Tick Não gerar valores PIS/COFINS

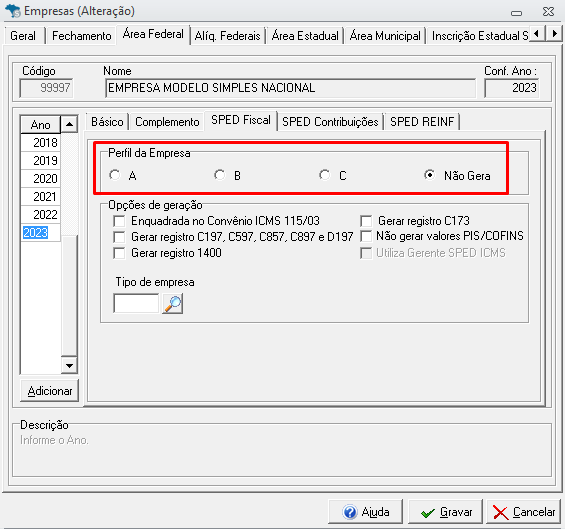point(366,236)
